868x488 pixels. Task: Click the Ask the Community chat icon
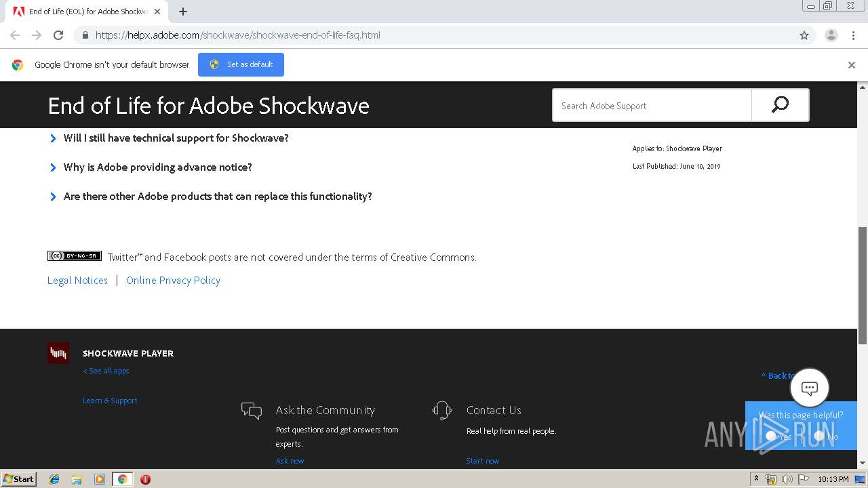tap(252, 411)
